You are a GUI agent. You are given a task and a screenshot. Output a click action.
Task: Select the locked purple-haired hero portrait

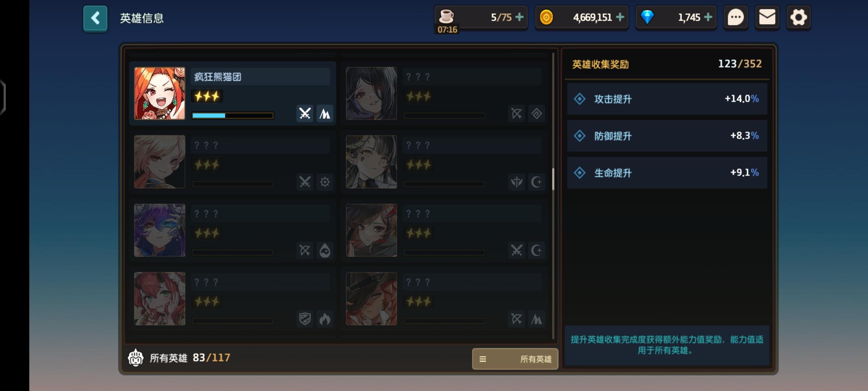coord(159,230)
